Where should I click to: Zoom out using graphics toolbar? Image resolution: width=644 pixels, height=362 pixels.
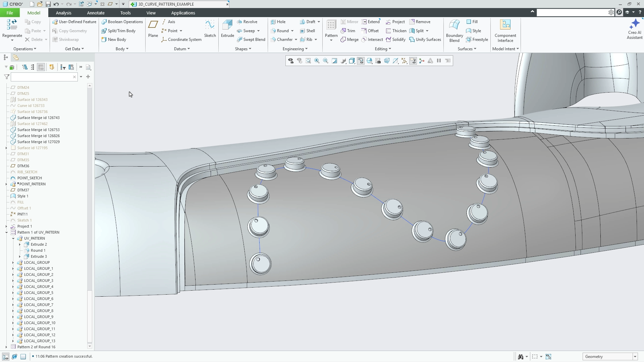[x=326, y=61]
